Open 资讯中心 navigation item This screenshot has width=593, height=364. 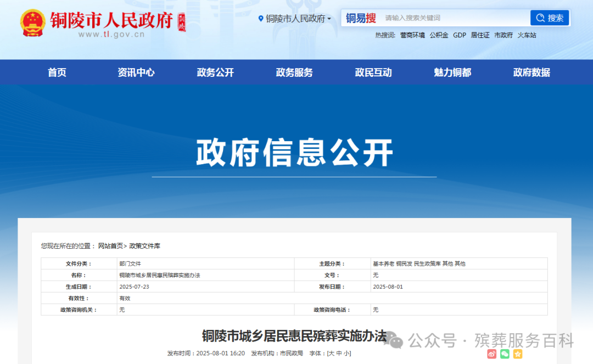tap(136, 72)
